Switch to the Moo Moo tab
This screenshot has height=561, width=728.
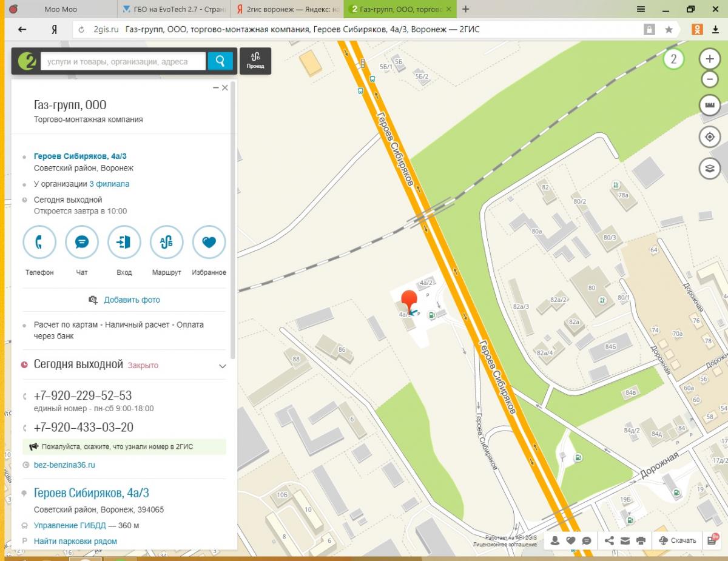point(61,9)
